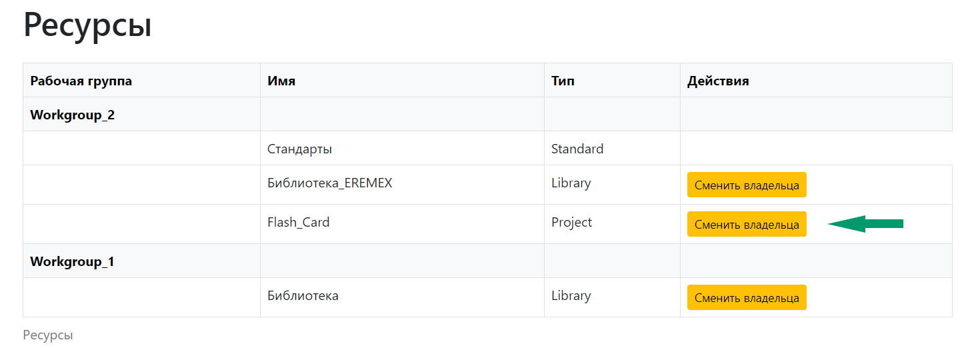Select the Flash_Card resource name
Viewport: 980px width, 348px height.
[x=298, y=222]
